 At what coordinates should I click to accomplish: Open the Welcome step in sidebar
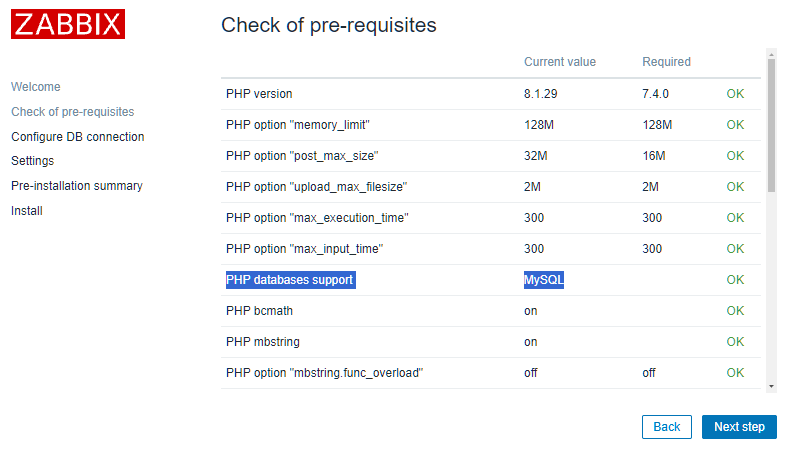(x=35, y=87)
